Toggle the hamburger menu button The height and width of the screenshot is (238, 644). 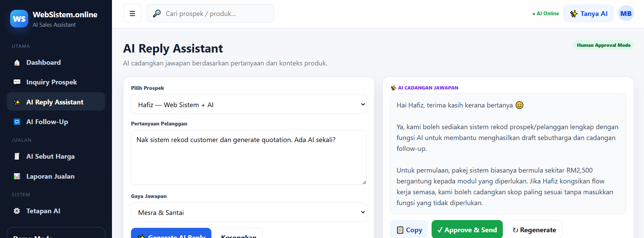tap(132, 14)
